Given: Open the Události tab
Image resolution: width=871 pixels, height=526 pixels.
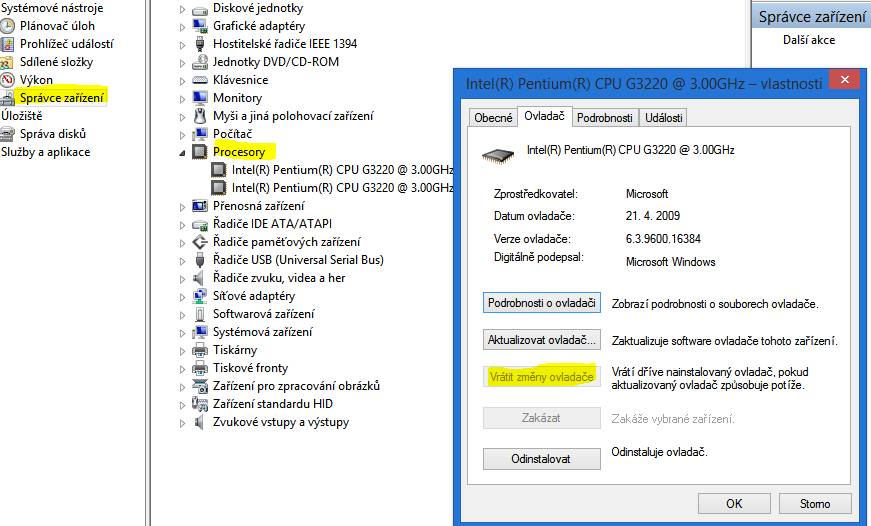Looking at the screenshot, I should click(x=664, y=118).
